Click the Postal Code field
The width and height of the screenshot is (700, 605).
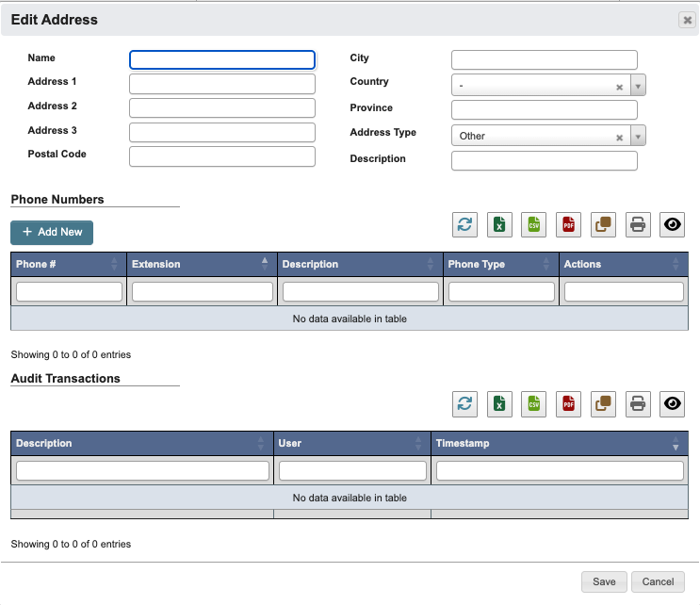[x=222, y=156]
